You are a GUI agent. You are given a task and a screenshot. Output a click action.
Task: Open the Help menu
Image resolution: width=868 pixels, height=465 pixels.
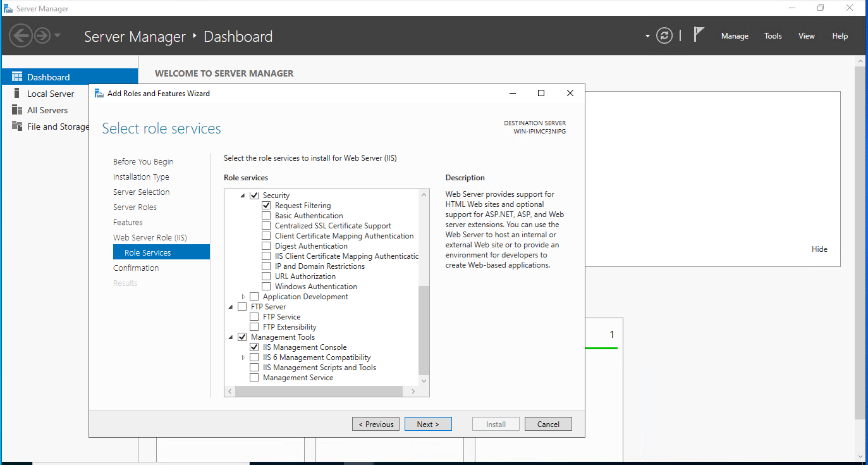click(x=840, y=36)
